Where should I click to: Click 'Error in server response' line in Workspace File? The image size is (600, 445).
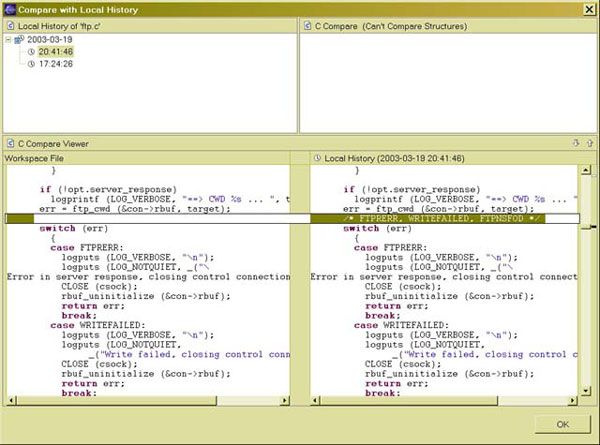click(148, 277)
